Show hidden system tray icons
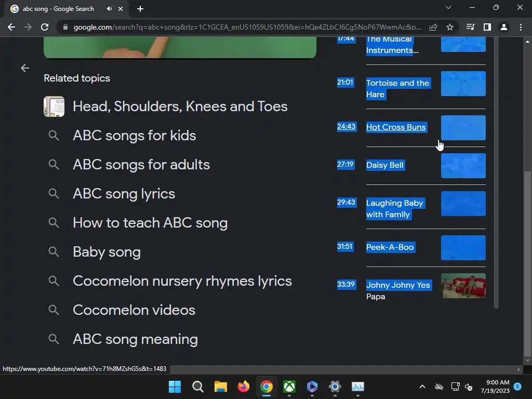This screenshot has height=399, width=532. 422,387
